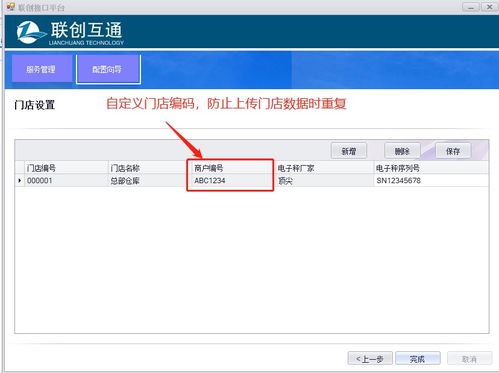
Task: Close the 联创接口平台 window
Action: [x=490, y=7]
